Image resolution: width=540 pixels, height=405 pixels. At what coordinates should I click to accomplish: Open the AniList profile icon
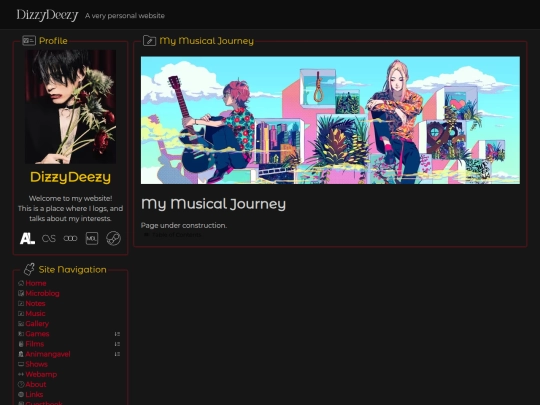pyautogui.click(x=27, y=238)
